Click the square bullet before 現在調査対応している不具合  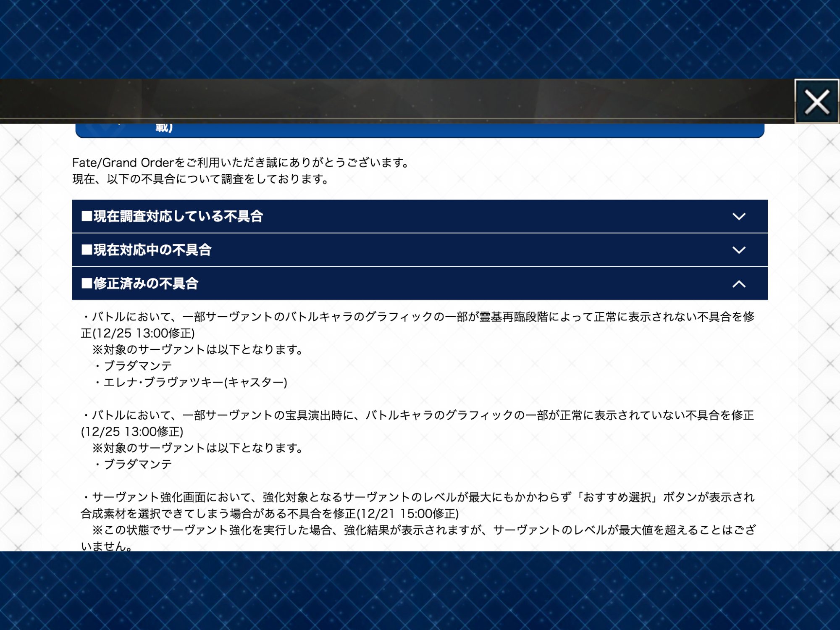coord(87,216)
